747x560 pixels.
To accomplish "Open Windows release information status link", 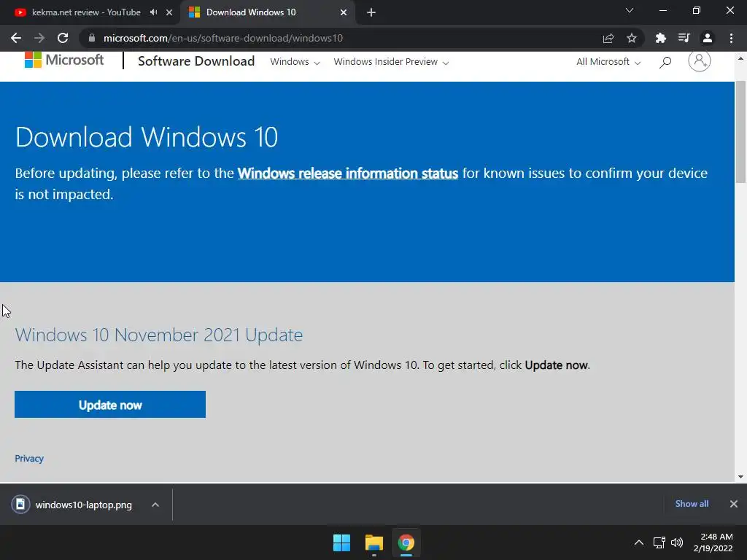I will coord(348,173).
